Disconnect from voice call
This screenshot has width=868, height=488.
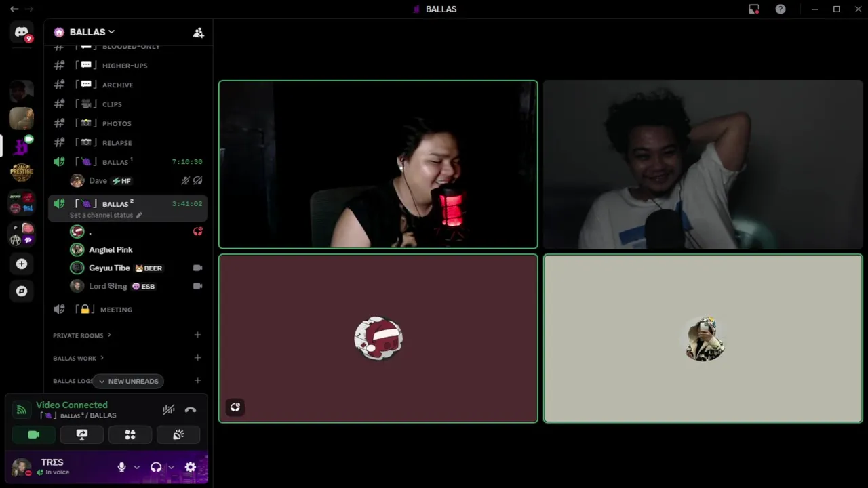[x=191, y=409]
